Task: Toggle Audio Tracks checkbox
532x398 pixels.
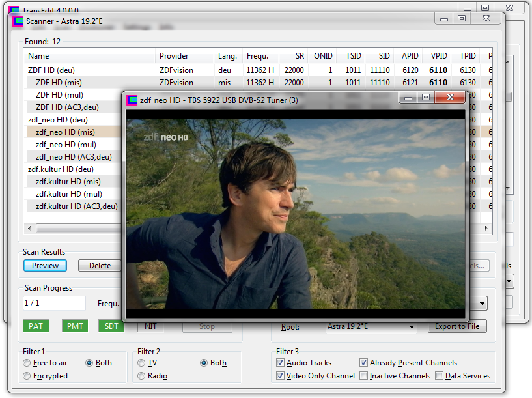Action: [280, 363]
